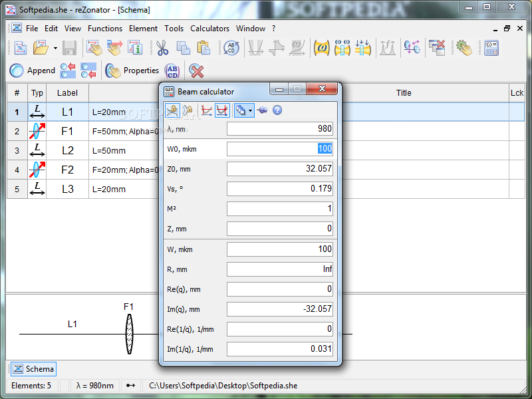Viewport: 532px width, 399px height.
Task: Open the Window menu
Action: coord(251,29)
